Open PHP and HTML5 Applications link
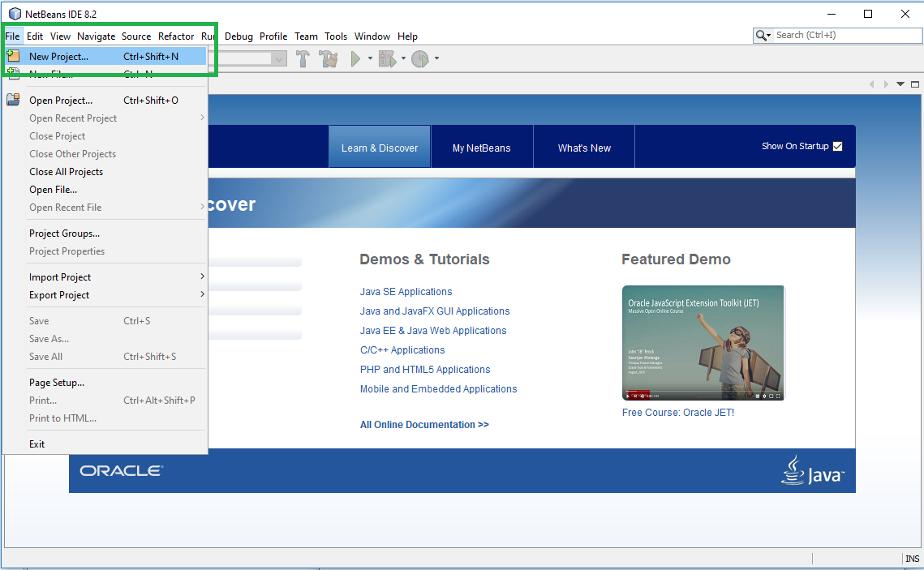Image resolution: width=924 pixels, height=570 pixels. coord(425,369)
